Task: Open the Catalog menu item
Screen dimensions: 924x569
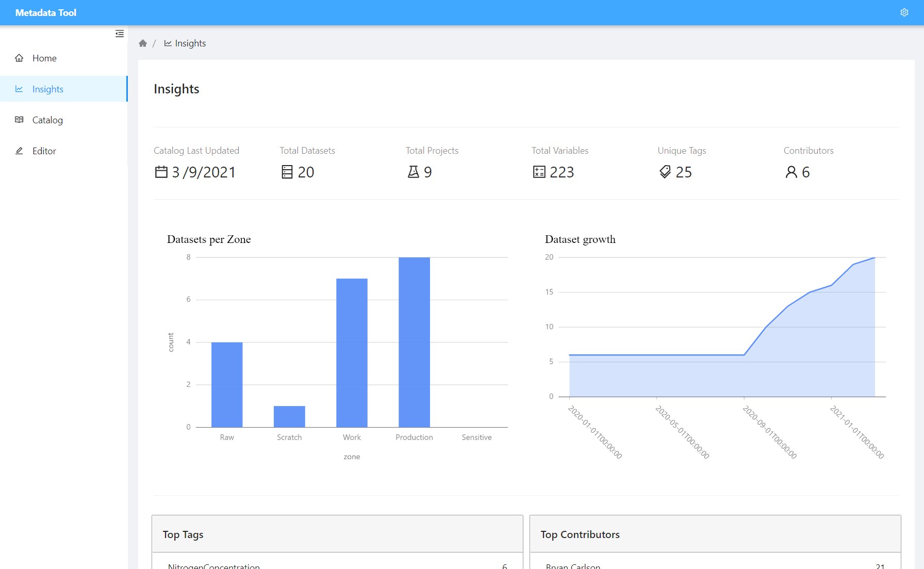Action: pyautogui.click(x=64, y=120)
